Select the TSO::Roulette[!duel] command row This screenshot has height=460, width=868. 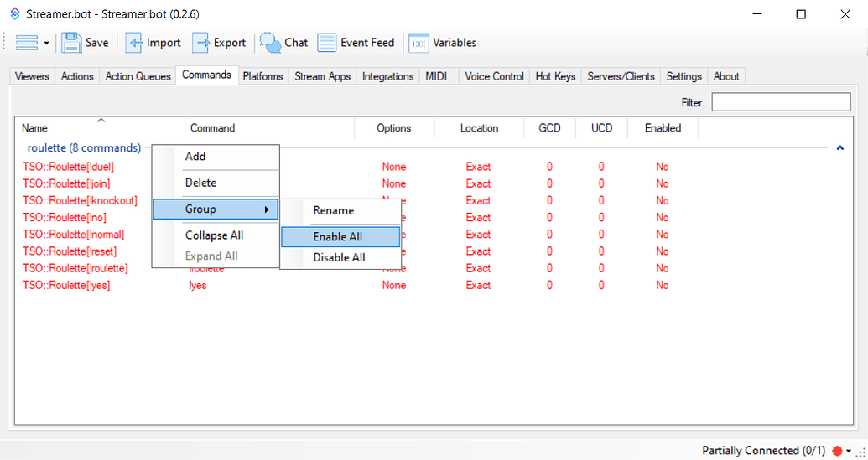click(x=68, y=167)
